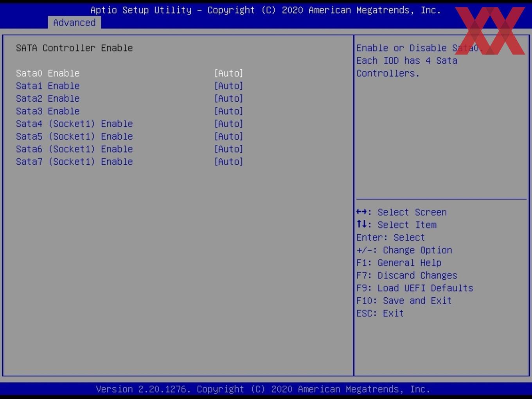
Task: Open the Sata5 (Socket1) [Auto] value
Action: 229,136
